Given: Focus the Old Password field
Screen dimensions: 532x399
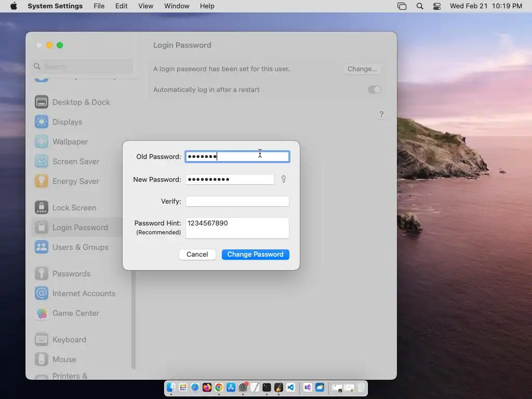Looking at the screenshot, I should tap(237, 156).
